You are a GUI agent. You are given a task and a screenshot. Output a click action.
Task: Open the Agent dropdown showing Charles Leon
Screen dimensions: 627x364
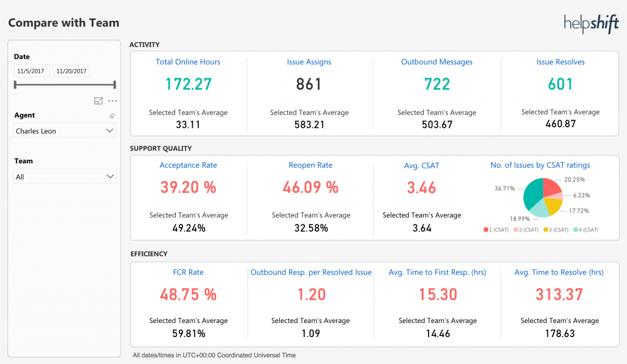pos(64,130)
